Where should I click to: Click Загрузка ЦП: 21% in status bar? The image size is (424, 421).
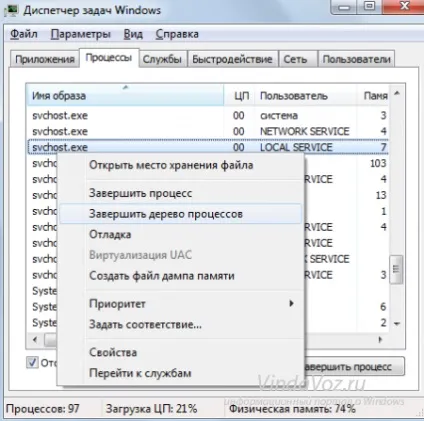(152, 409)
